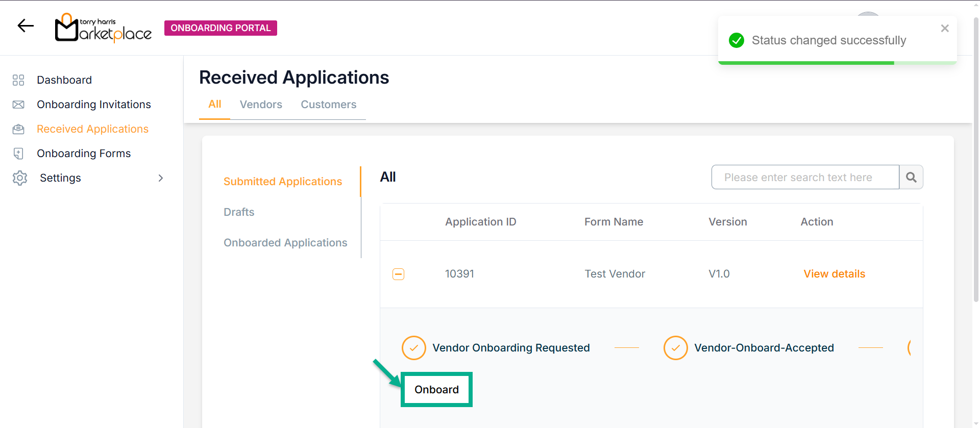
Task: Click the Onboarding Invitations envelope icon
Action: pos(18,105)
